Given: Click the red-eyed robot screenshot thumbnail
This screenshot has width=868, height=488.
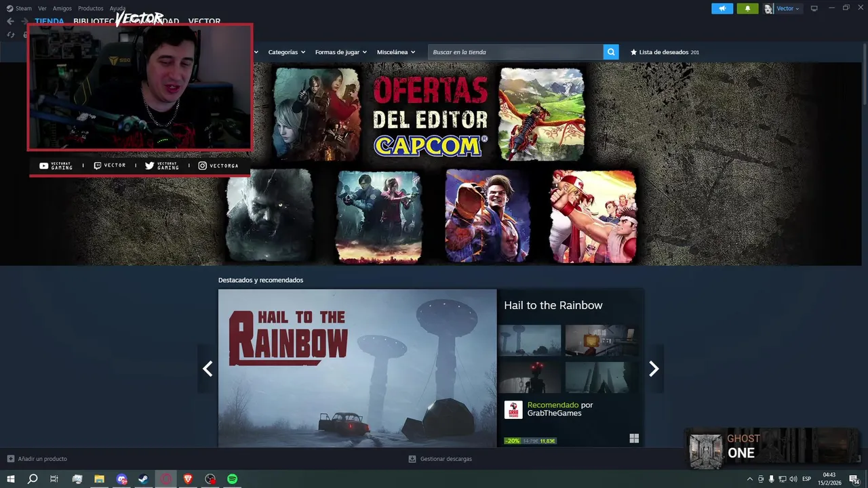Looking at the screenshot, I should click(530, 377).
